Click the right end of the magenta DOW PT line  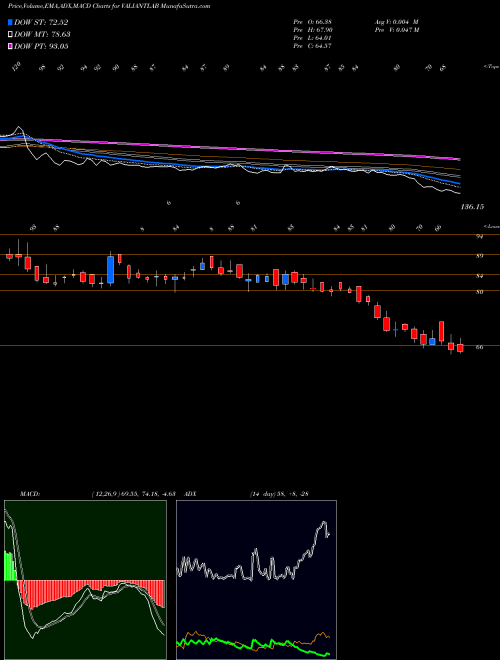tap(459, 159)
